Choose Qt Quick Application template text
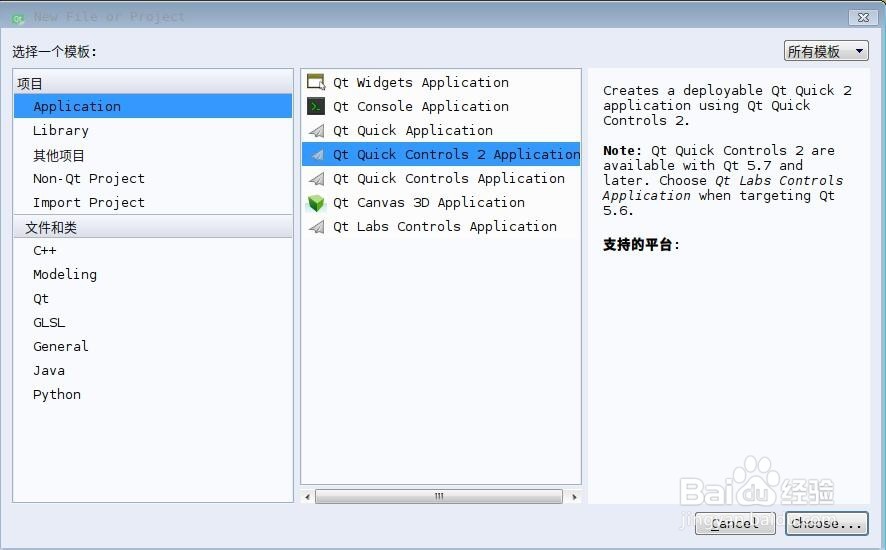 (x=413, y=131)
